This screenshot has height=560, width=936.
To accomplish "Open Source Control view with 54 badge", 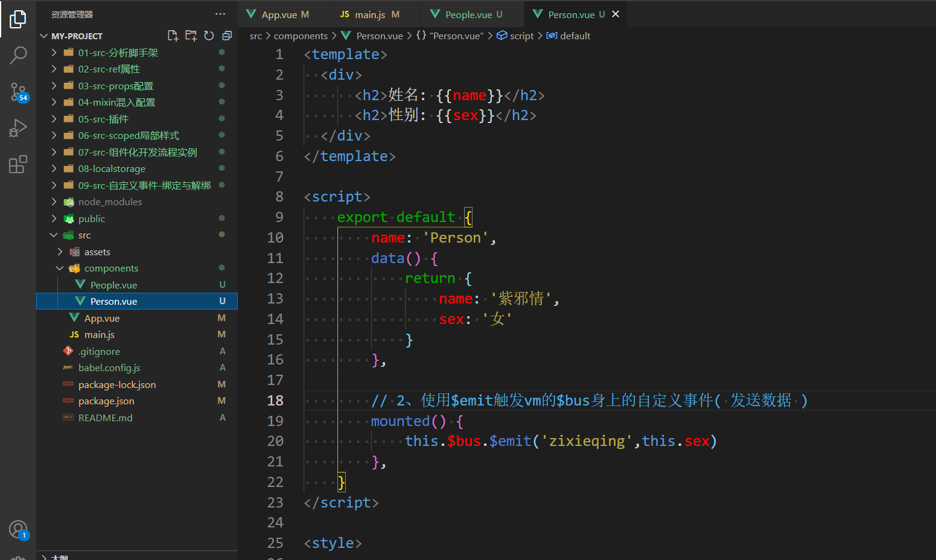I will click(18, 92).
